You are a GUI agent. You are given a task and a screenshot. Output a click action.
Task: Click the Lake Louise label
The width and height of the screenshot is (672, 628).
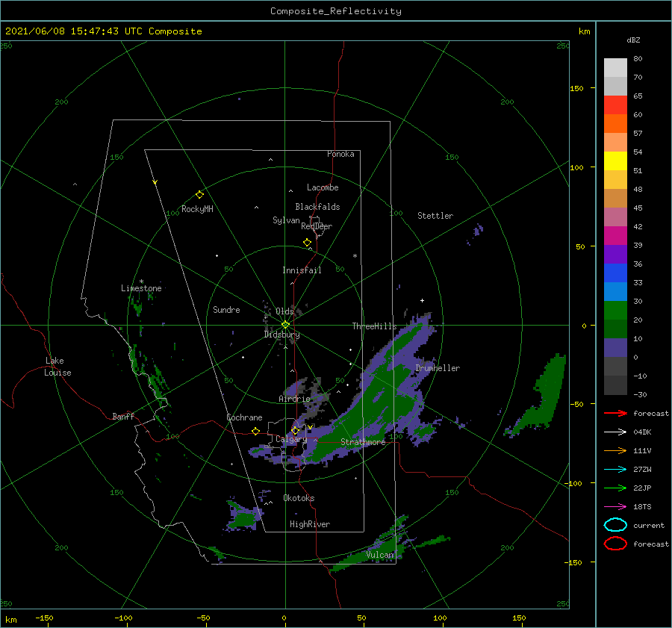point(57,367)
